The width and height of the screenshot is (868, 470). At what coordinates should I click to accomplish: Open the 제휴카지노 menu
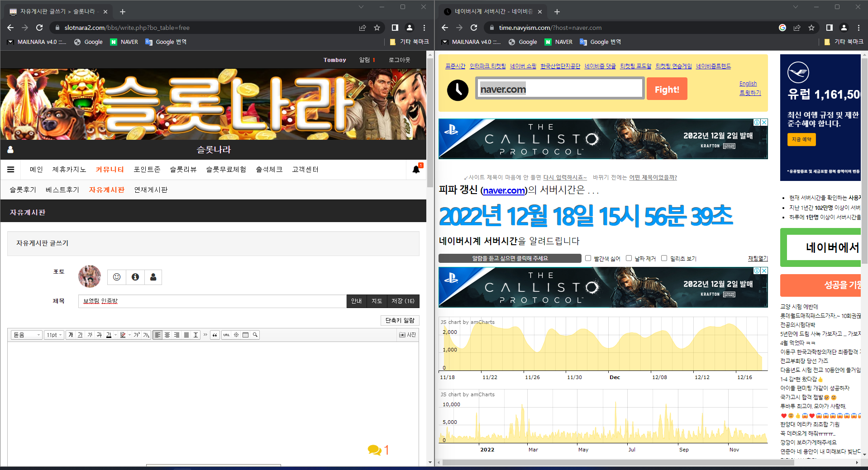click(69, 169)
